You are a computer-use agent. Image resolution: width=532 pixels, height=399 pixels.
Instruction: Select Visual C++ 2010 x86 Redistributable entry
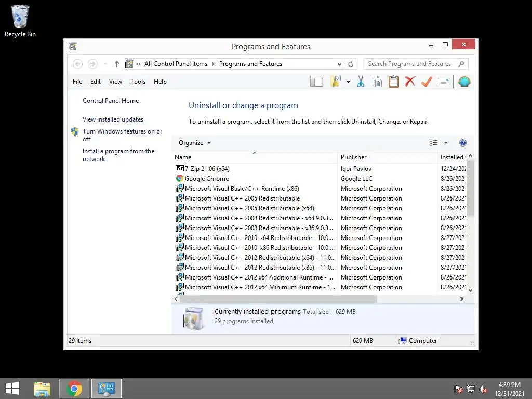click(x=260, y=248)
